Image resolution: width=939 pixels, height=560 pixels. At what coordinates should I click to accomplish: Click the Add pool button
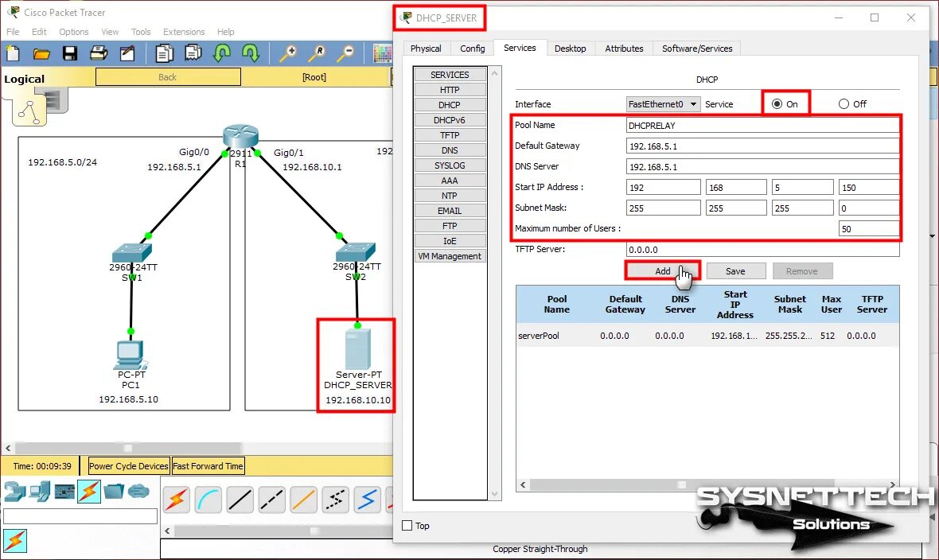point(662,271)
